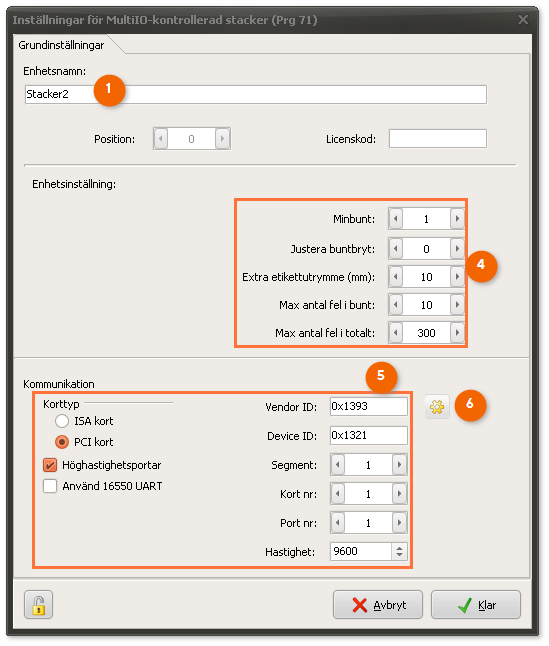Increase Segment value with right arrow
This screenshot has width=549, height=646.
click(399, 465)
